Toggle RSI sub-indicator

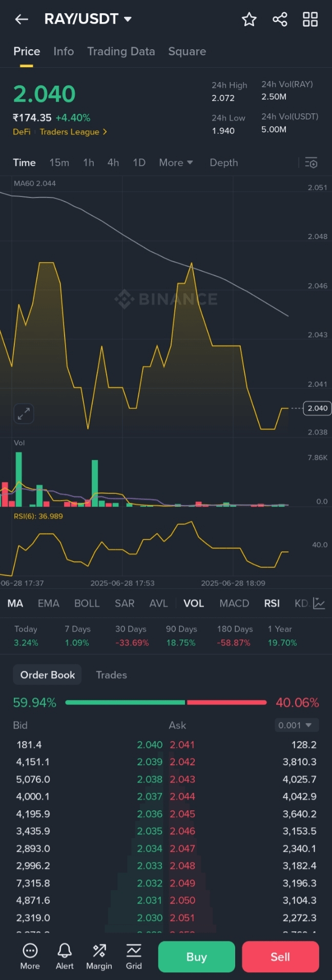coord(272,603)
